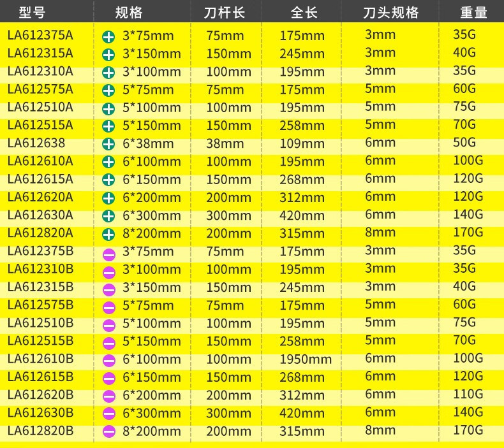Click the green cross icon for LA612820A
504x448 pixels.
108,234
